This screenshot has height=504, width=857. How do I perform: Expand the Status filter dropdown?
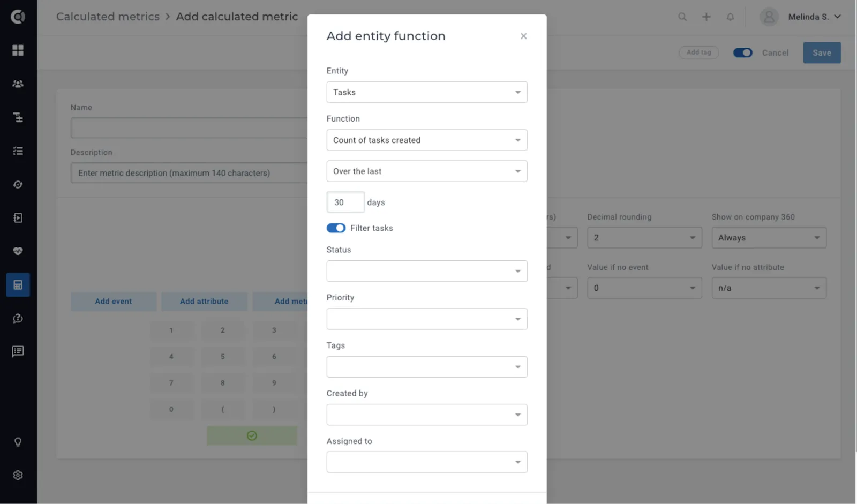tap(427, 271)
